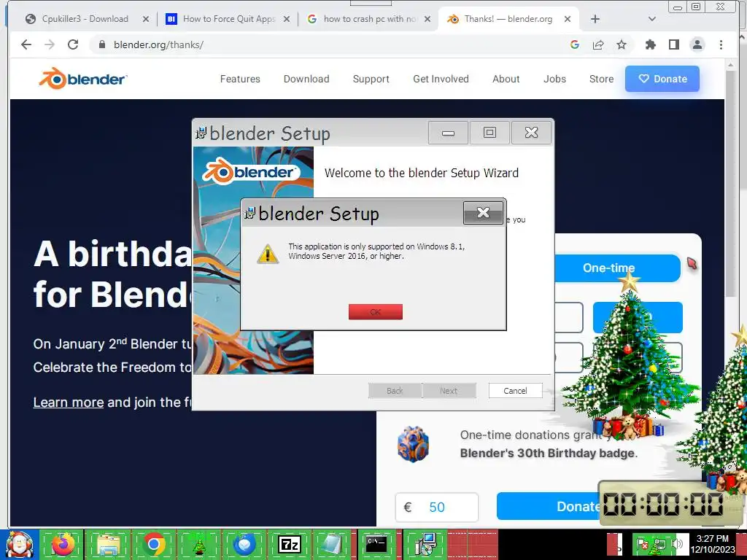Reload the blender.org page
The image size is (747, 560).
tap(73, 44)
